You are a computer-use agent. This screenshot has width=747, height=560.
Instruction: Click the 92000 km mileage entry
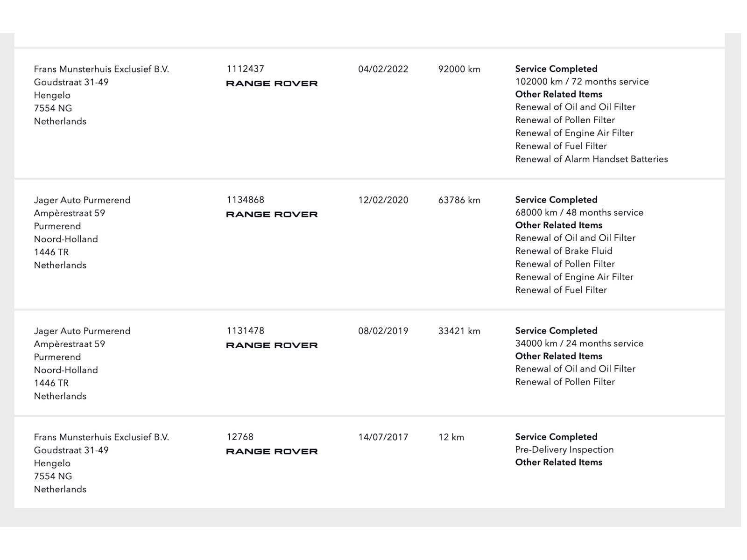(x=459, y=69)
